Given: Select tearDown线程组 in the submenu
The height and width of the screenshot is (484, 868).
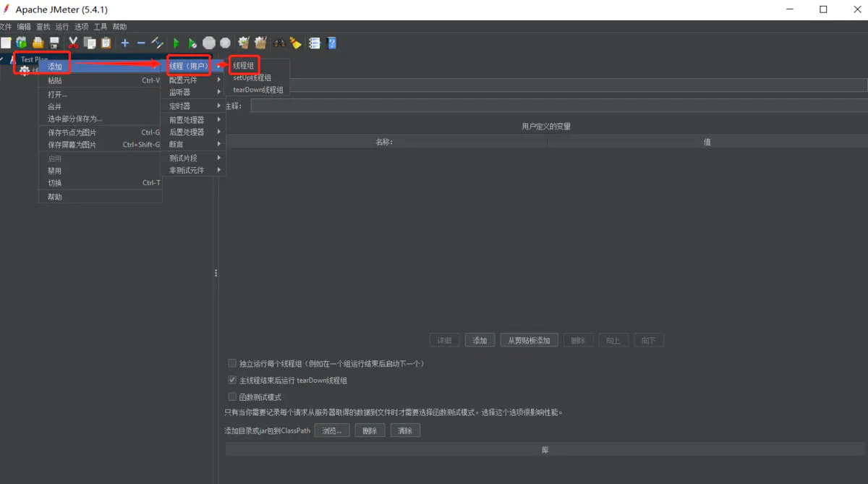Looking at the screenshot, I should 257,90.
